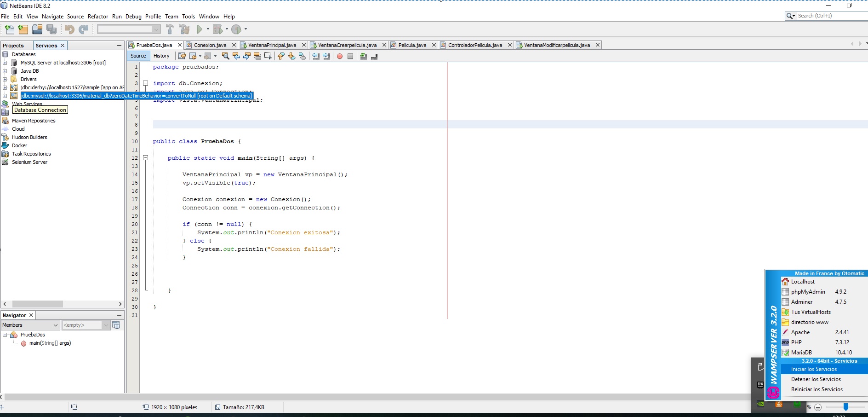Click the Profile Project icon
868x417 pixels.
point(236,29)
